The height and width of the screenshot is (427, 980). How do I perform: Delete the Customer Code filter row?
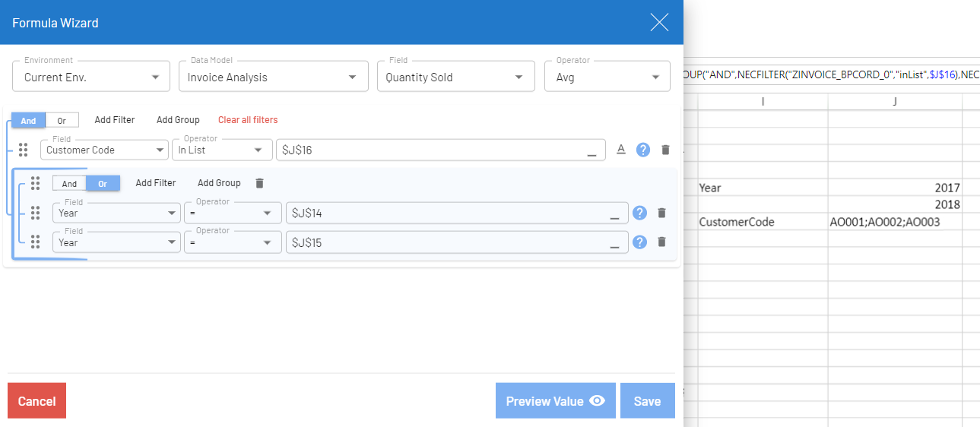tap(665, 150)
